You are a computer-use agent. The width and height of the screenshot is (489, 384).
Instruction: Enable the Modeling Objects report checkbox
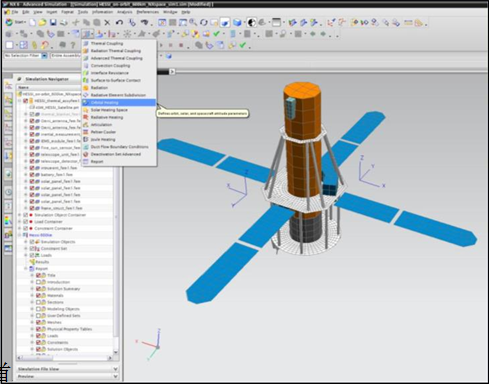(x=38, y=309)
